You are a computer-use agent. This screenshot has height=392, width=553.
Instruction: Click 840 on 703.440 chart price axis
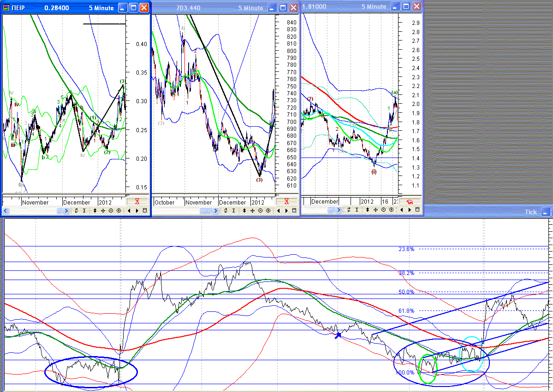pyautogui.click(x=291, y=22)
